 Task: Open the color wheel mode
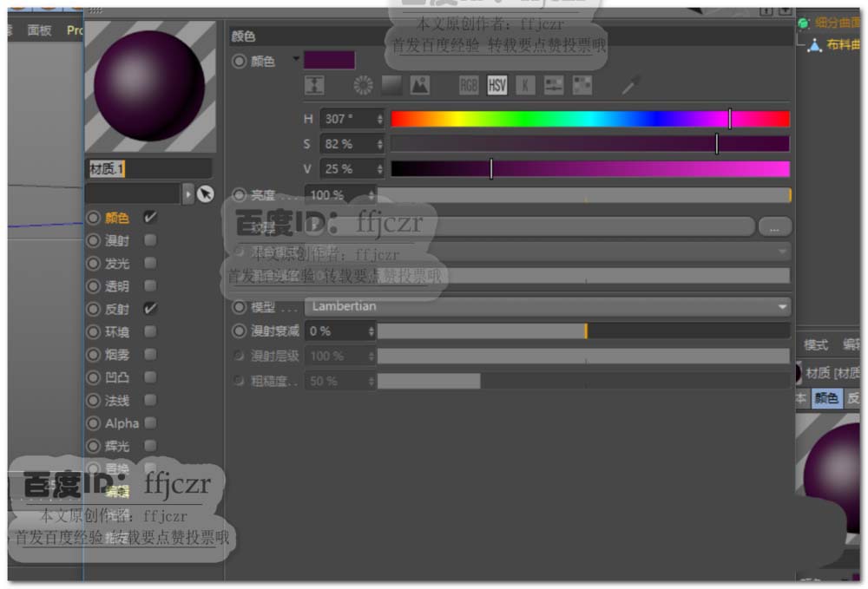[363, 85]
